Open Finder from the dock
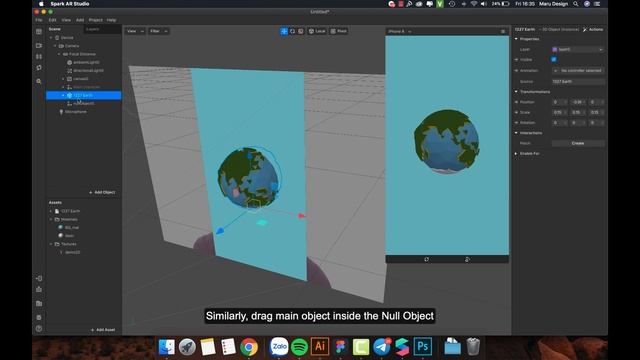The width and height of the screenshot is (640, 360). point(167,347)
